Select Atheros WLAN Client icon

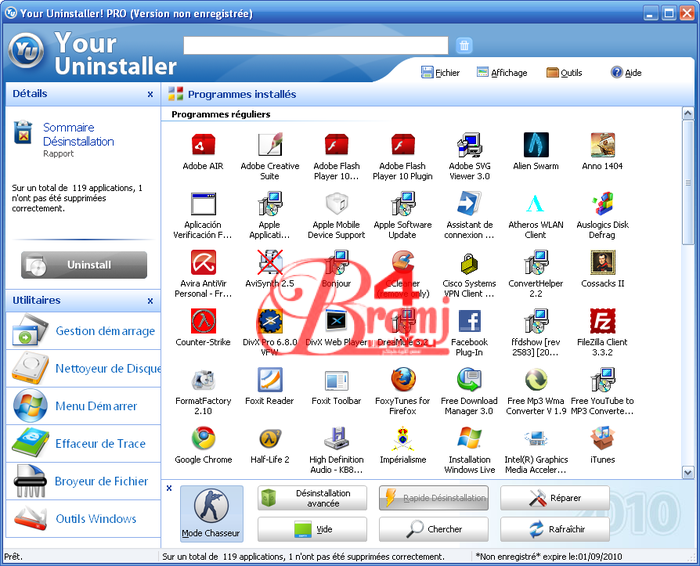pyautogui.click(x=536, y=204)
